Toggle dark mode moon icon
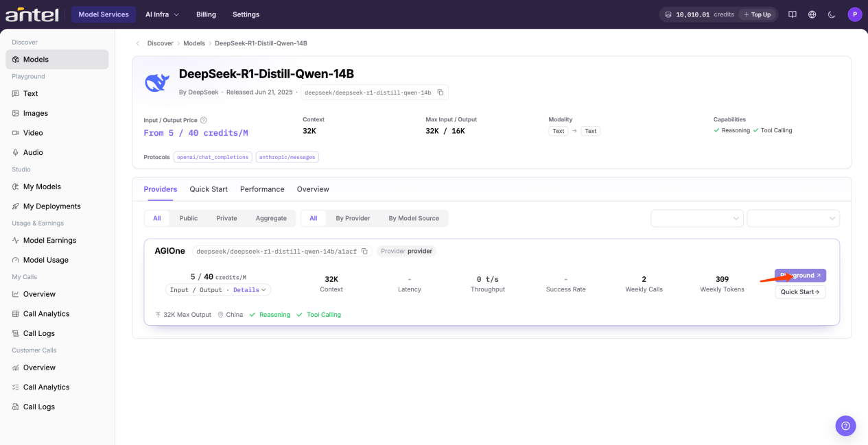868x445 pixels. (x=832, y=14)
